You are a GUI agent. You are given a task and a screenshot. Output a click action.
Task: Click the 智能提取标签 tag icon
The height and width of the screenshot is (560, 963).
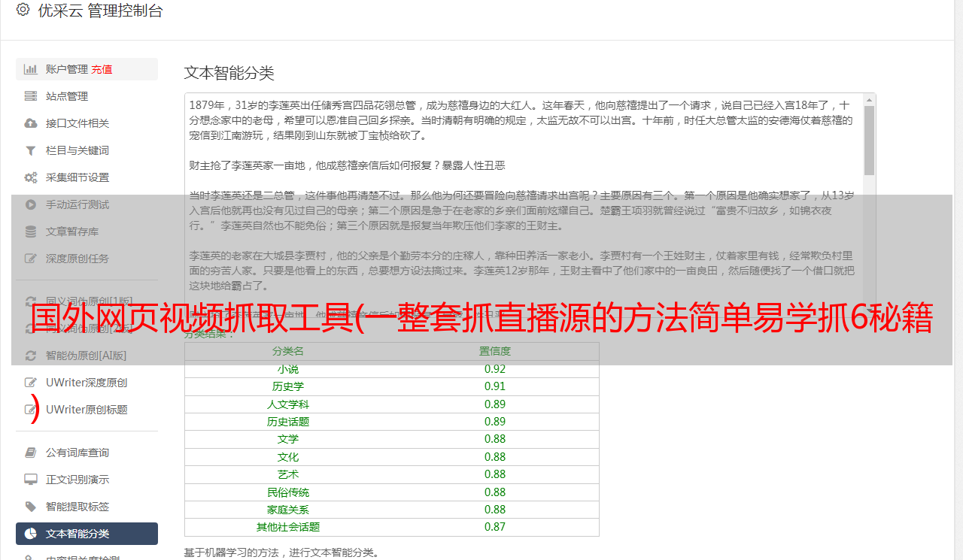31,507
